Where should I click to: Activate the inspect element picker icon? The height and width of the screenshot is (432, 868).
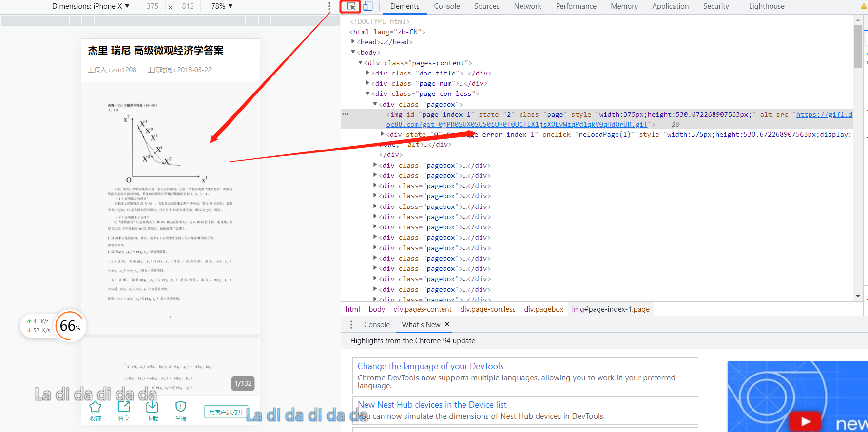(351, 6)
